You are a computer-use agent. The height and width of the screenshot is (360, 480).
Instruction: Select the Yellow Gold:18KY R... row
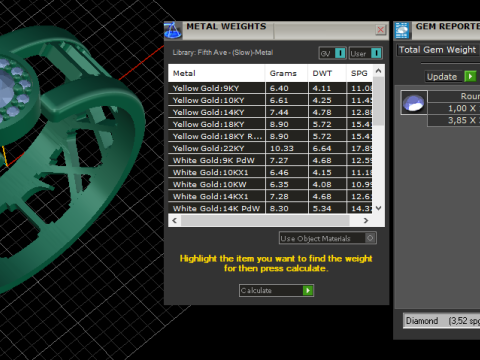(270, 136)
